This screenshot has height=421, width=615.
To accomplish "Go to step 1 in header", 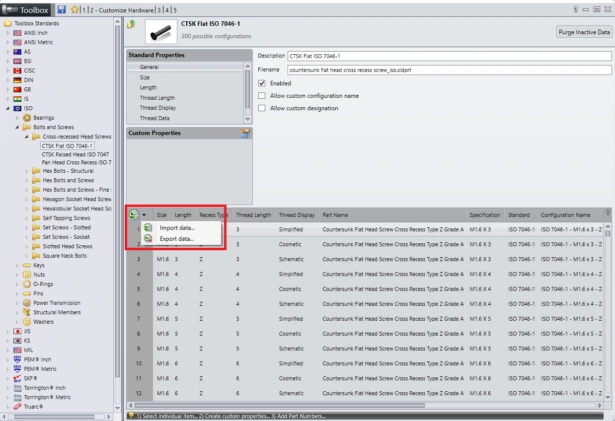I will click(x=84, y=10).
